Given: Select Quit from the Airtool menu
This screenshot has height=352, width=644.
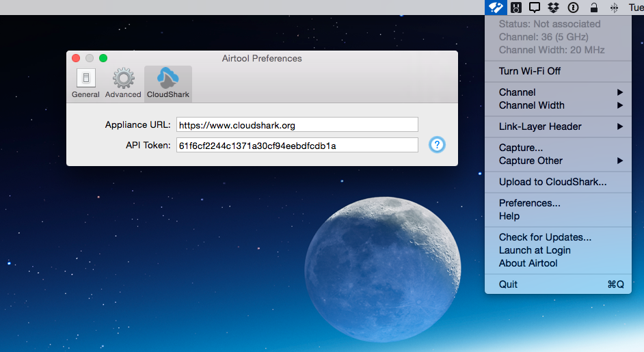Looking at the screenshot, I should pyautogui.click(x=558, y=284).
